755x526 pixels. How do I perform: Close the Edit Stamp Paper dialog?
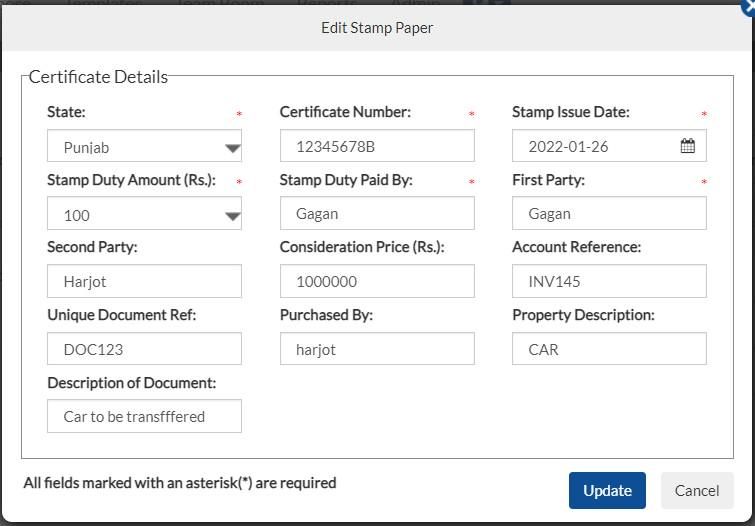point(749,8)
